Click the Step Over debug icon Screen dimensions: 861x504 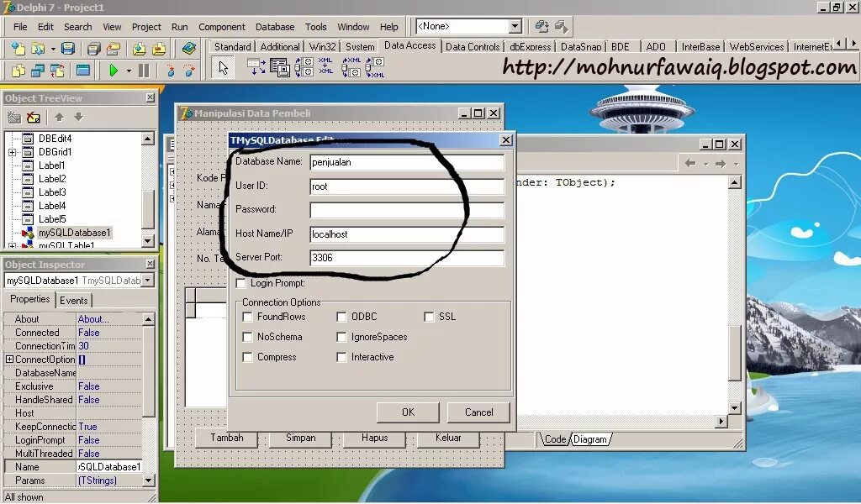point(189,71)
